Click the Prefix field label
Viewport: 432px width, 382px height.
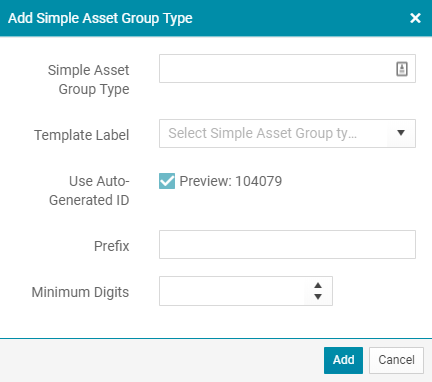coord(112,246)
